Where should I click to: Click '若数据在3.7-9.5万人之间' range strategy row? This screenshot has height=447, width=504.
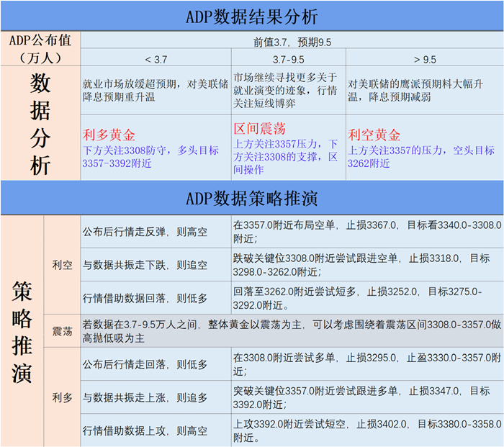pyautogui.click(x=292, y=331)
